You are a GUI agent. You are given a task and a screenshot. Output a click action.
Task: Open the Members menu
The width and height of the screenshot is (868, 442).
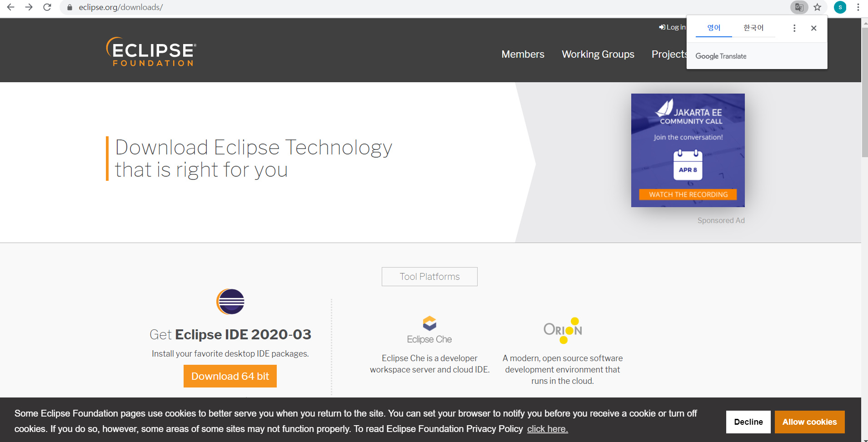pyautogui.click(x=523, y=54)
